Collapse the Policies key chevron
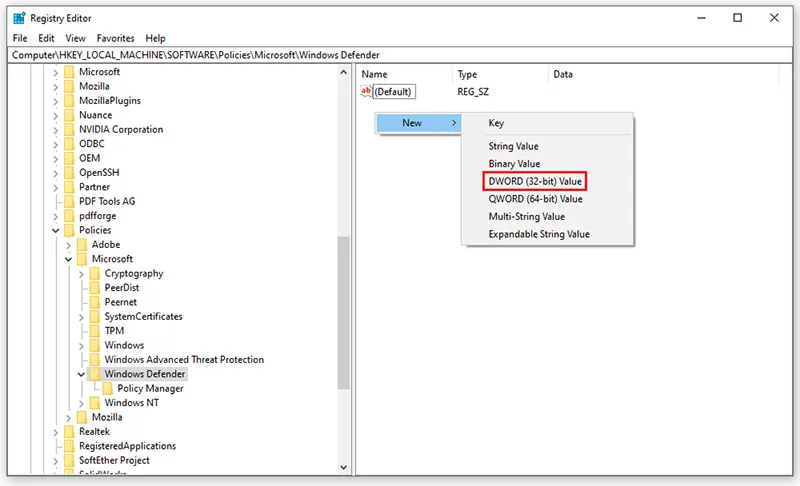Screen dimensions: 800x486 (x=56, y=231)
